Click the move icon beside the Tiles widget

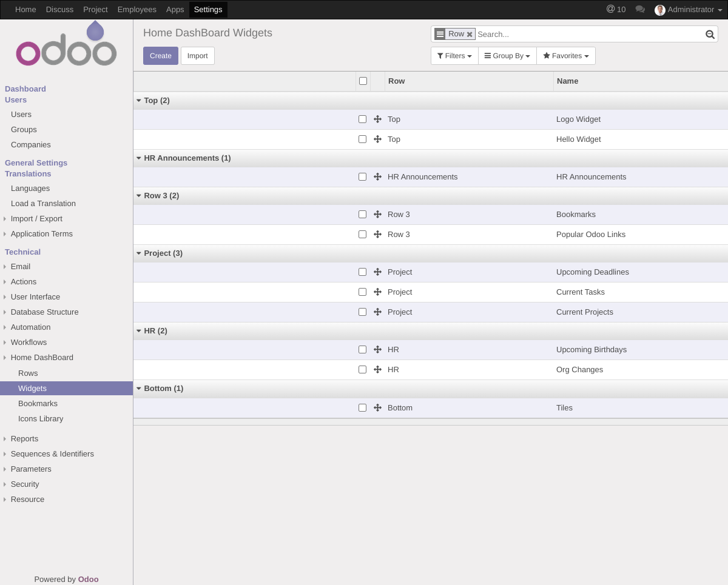coord(377,407)
